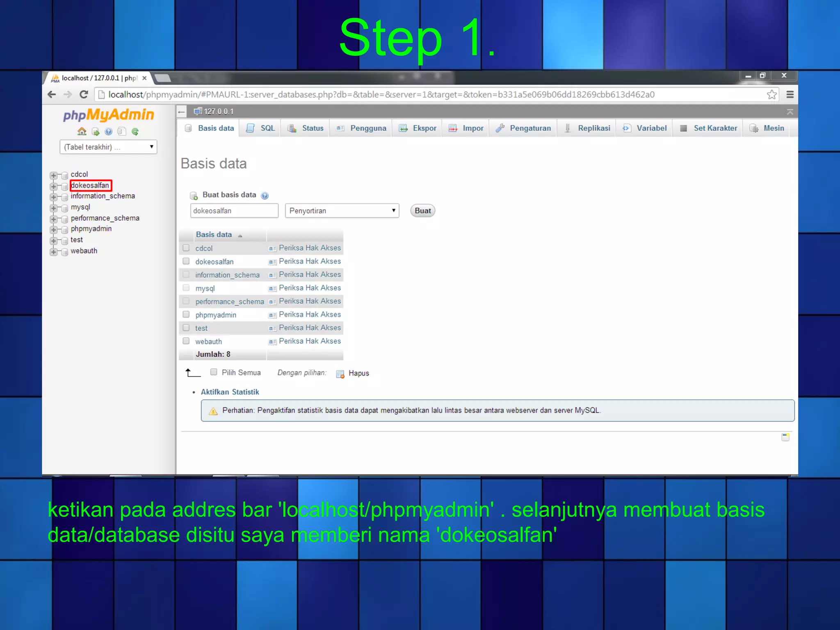This screenshot has width=840, height=630.
Task: Click the database name input field
Action: 234,211
